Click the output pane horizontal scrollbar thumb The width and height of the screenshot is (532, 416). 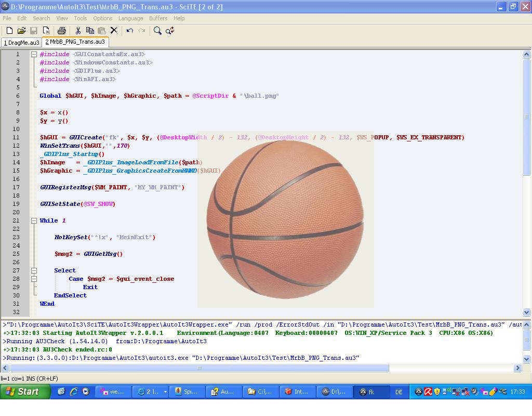coord(198,368)
